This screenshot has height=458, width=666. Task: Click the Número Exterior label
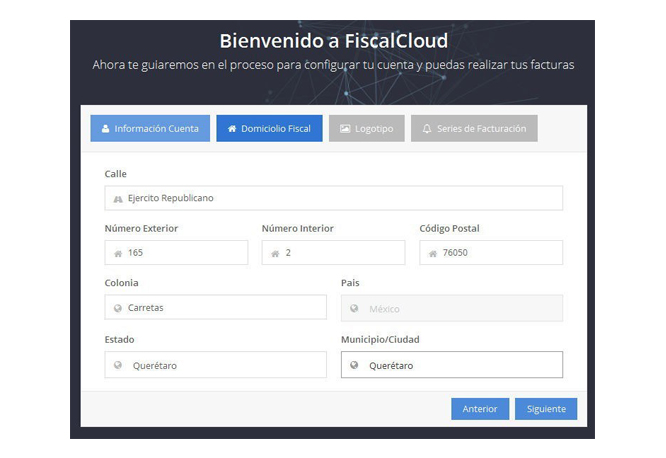[141, 228]
